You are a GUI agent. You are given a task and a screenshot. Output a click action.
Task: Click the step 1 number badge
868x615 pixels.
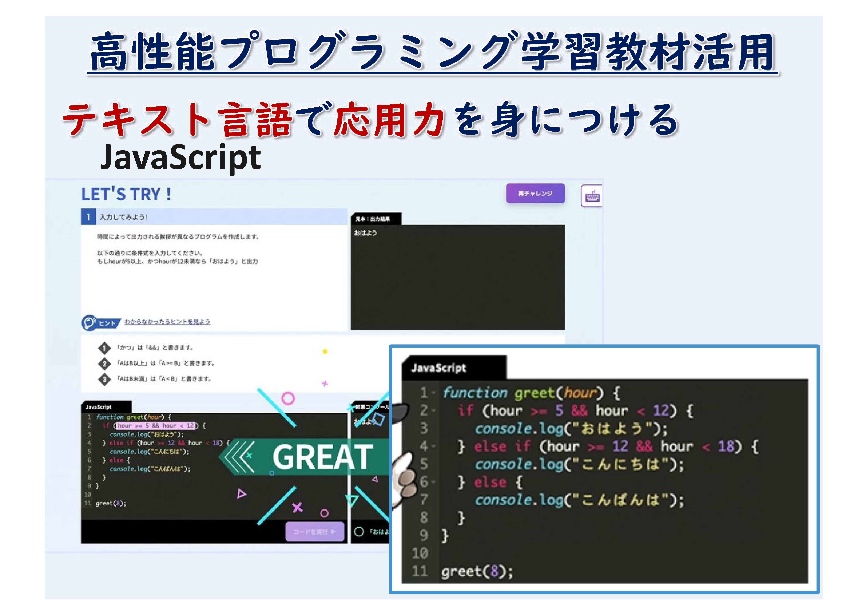(88, 217)
